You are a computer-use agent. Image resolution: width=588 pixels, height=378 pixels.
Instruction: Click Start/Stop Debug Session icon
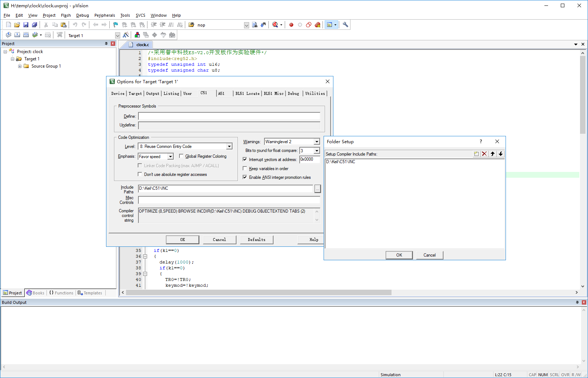click(275, 25)
